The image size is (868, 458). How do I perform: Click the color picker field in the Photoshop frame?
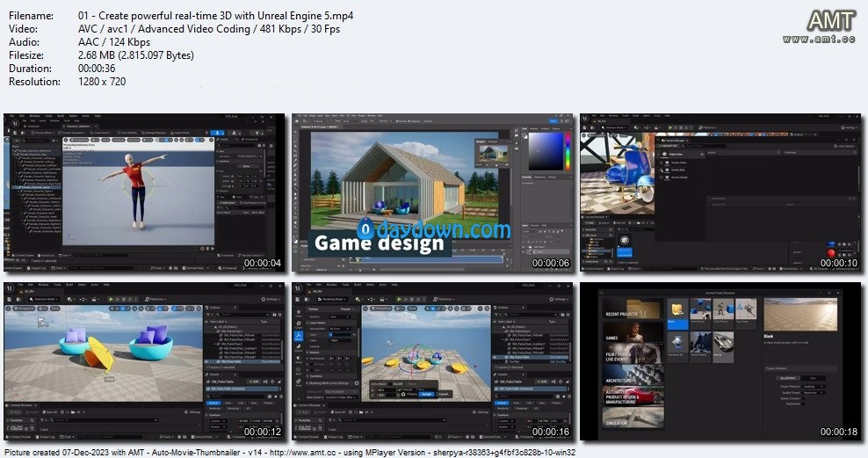pyautogui.click(x=546, y=150)
